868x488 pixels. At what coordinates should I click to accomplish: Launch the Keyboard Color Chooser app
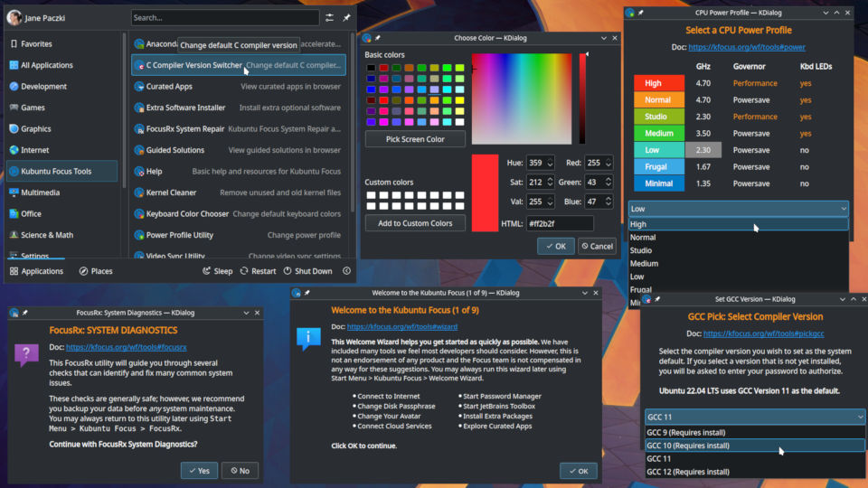[187, 214]
